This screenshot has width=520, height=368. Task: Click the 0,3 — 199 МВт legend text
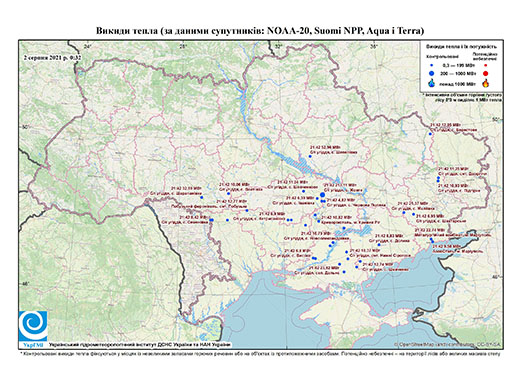click(458, 65)
